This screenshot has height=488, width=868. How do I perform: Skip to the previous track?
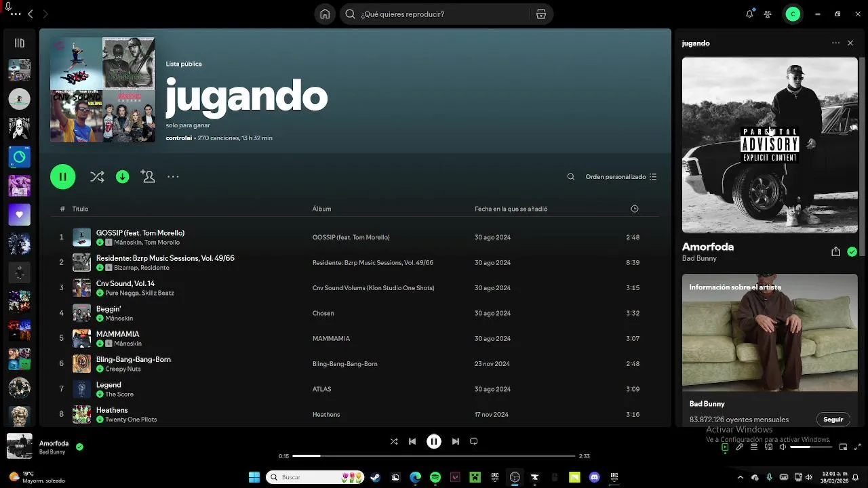(x=412, y=441)
